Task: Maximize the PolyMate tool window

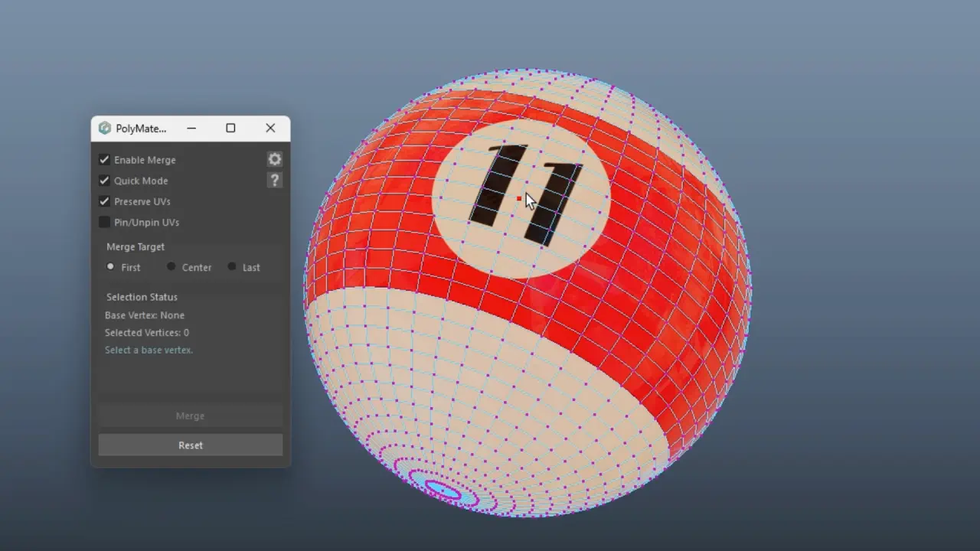Action: pyautogui.click(x=230, y=129)
